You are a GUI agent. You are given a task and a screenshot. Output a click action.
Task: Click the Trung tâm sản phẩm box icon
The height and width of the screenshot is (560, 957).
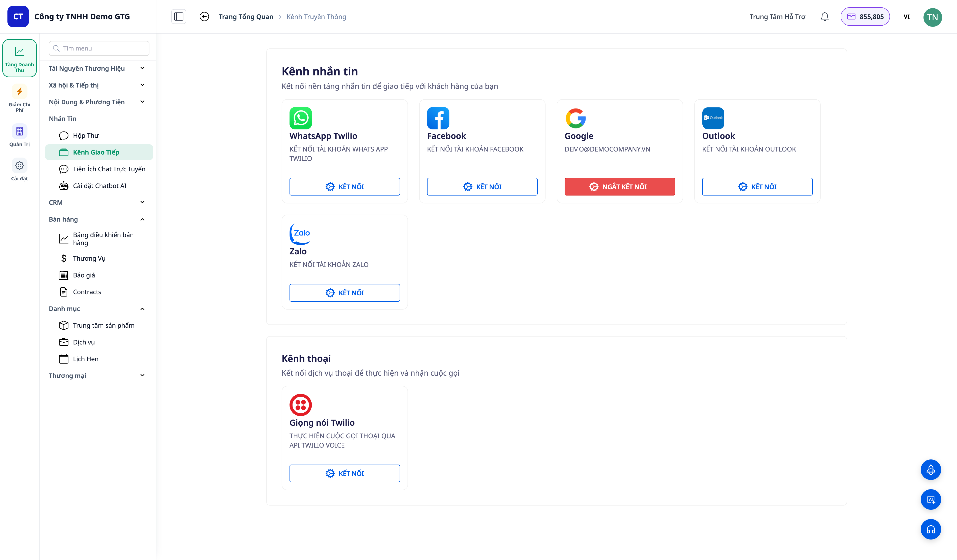(x=64, y=325)
